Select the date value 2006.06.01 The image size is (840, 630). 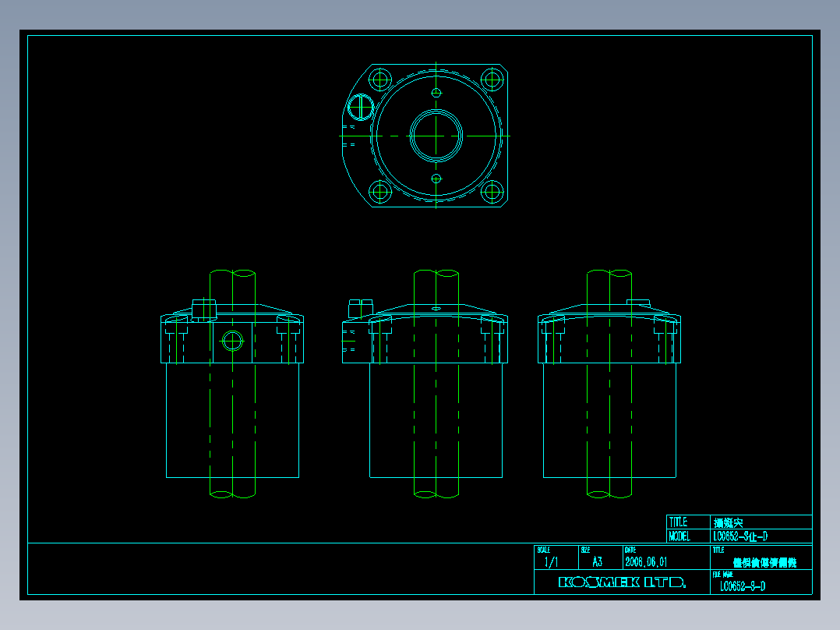coord(646,562)
